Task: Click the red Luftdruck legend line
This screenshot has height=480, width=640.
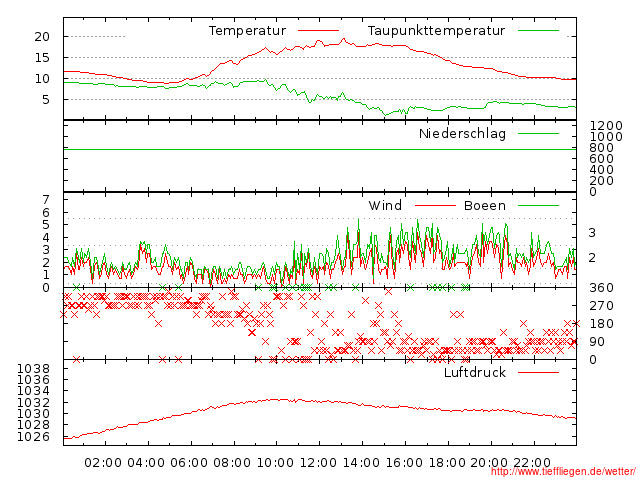Action: click(x=538, y=372)
